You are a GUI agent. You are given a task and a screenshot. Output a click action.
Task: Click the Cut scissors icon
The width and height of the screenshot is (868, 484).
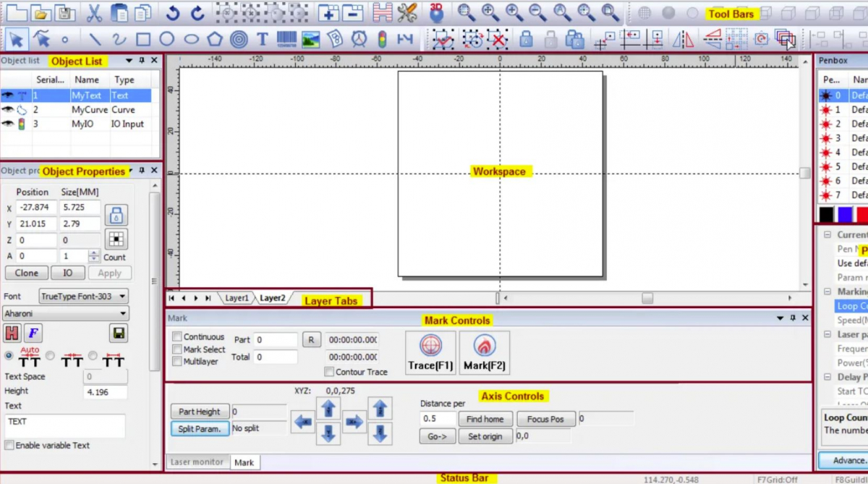(x=95, y=13)
